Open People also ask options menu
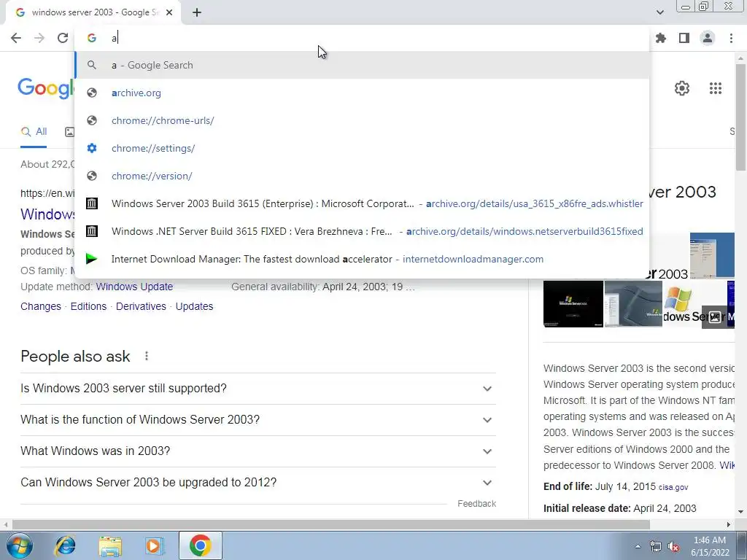 click(147, 356)
